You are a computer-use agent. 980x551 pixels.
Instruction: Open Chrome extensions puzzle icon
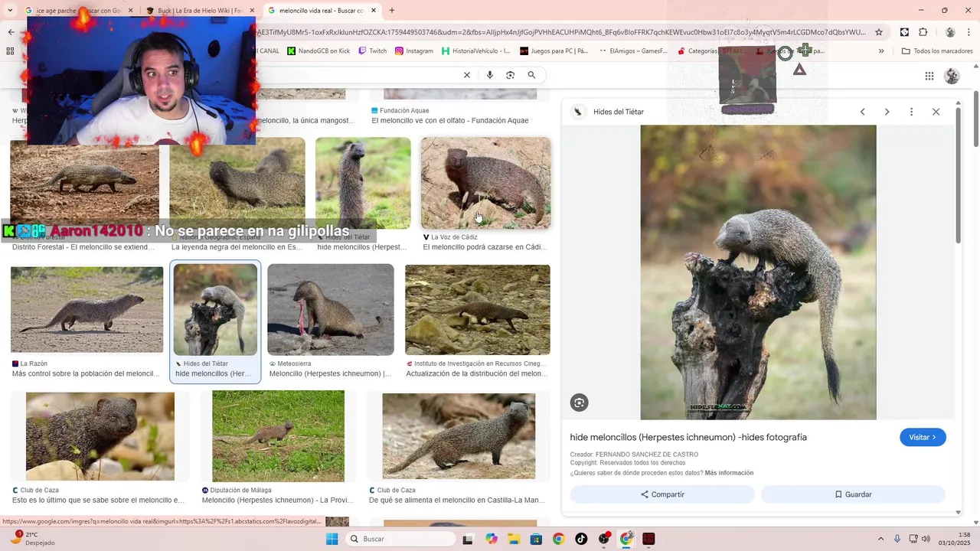pyautogui.click(x=923, y=32)
